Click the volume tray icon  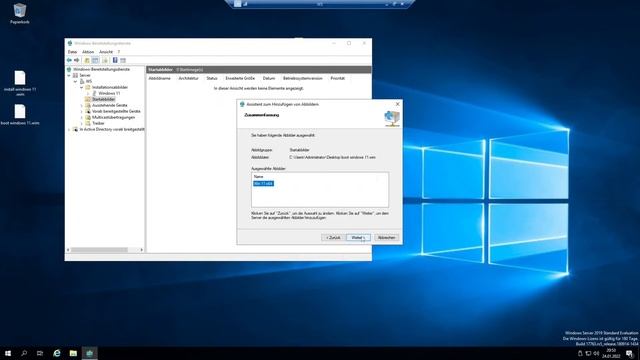[x=596, y=353]
